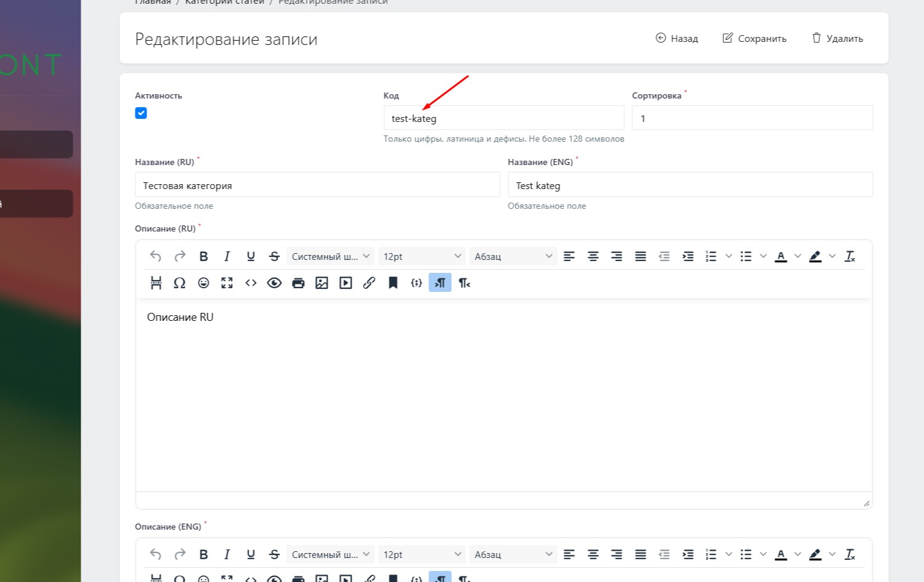The width and height of the screenshot is (924, 582).
Task: Expand Абзац block format dropdown in Описание (ENG)
Action: click(513, 555)
